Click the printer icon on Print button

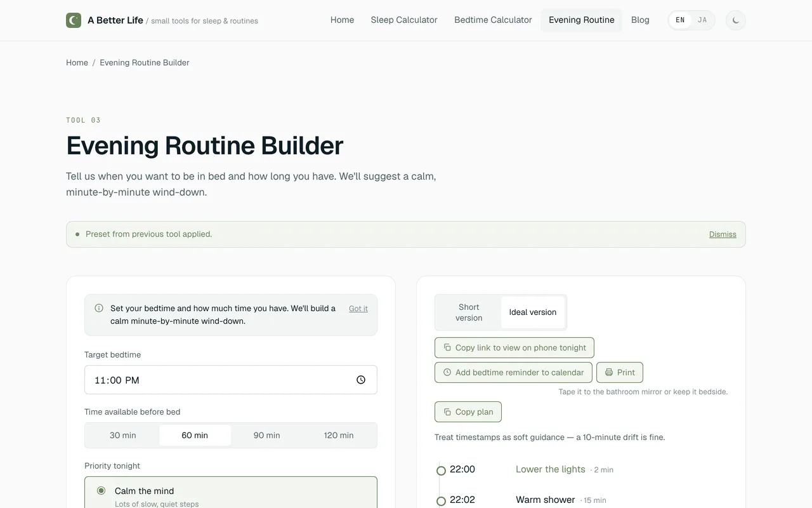(x=609, y=372)
